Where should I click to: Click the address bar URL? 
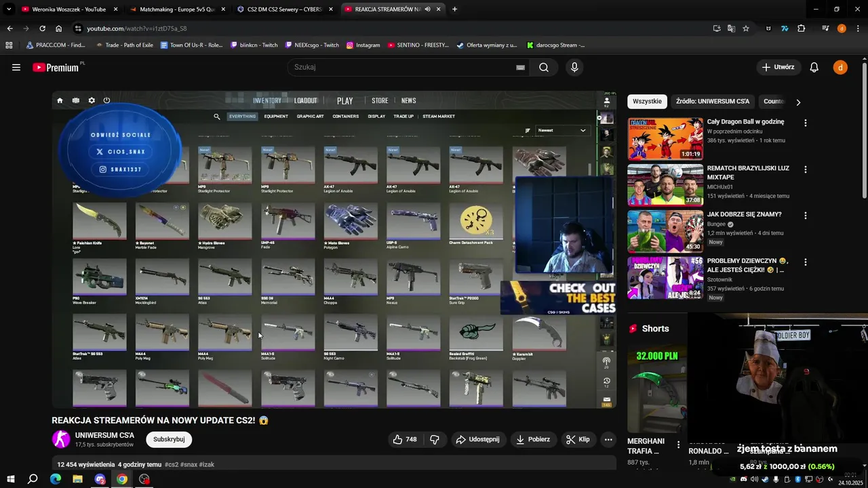click(x=136, y=28)
